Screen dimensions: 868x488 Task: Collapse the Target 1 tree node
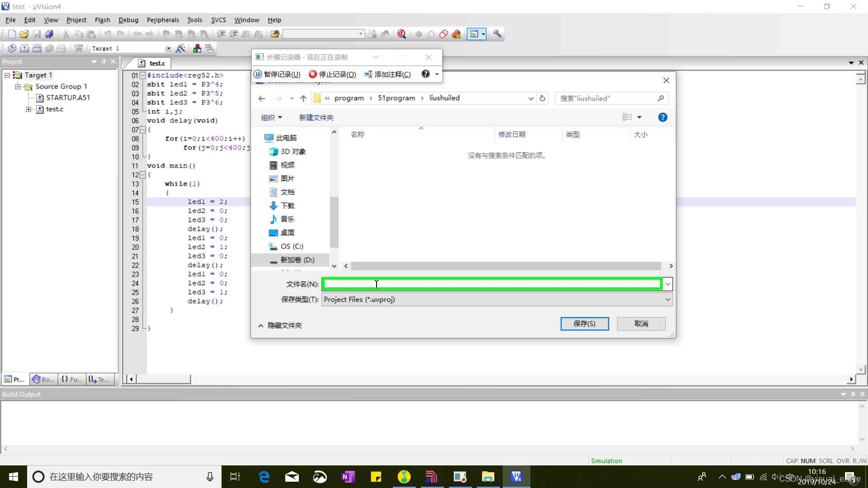click(x=7, y=75)
